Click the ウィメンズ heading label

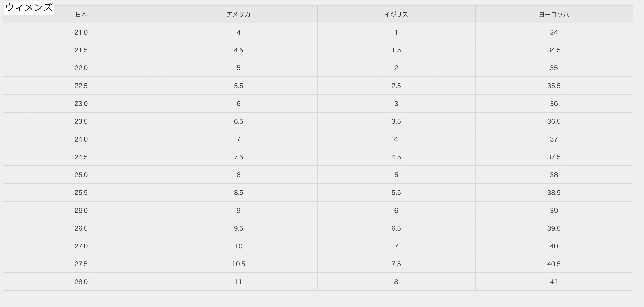click(x=29, y=8)
